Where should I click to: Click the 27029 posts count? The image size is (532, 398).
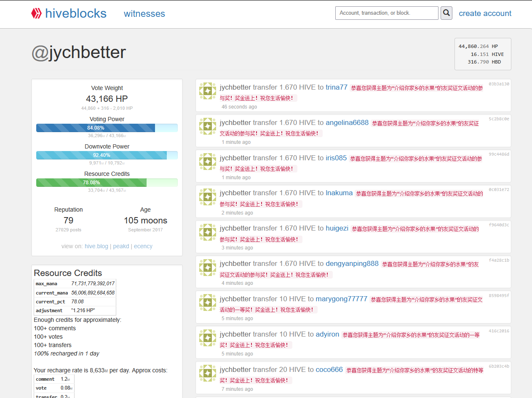click(69, 230)
